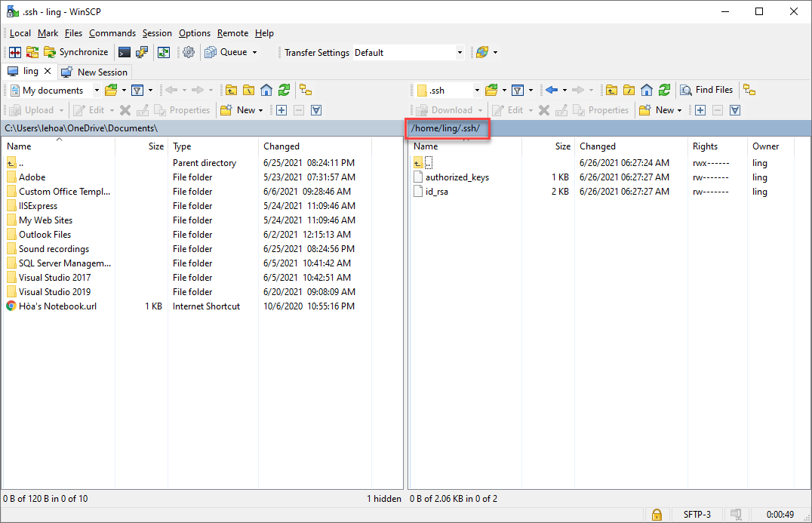The image size is (812, 523).
Task: Open the Remote menu
Action: (232, 33)
